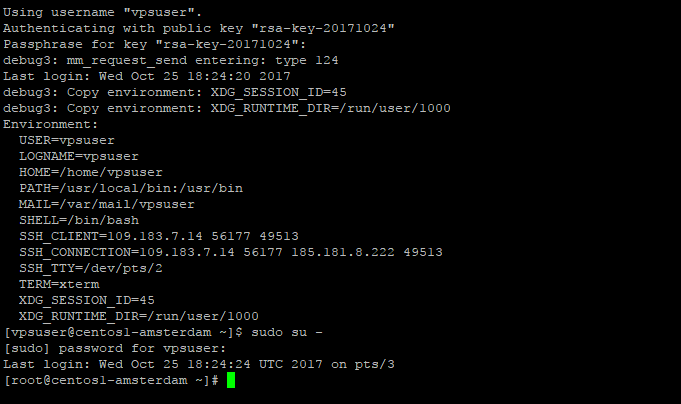681x404 pixels.
Task: Click the 'Last login: Wed Oct 25 18:24:20' line
Action: (147, 76)
